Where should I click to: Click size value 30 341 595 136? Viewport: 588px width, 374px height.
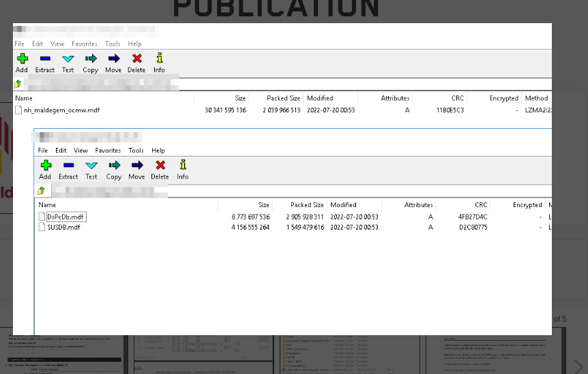[x=225, y=110]
